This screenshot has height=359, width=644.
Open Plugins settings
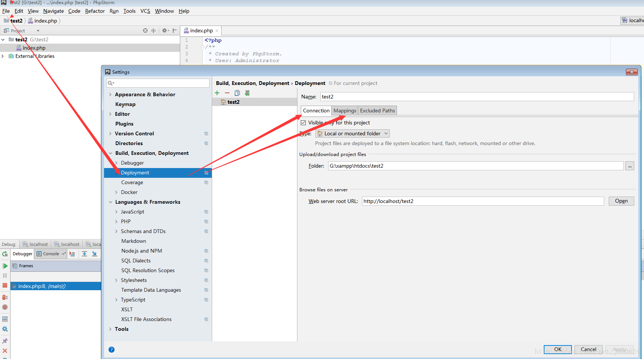pos(124,124)
